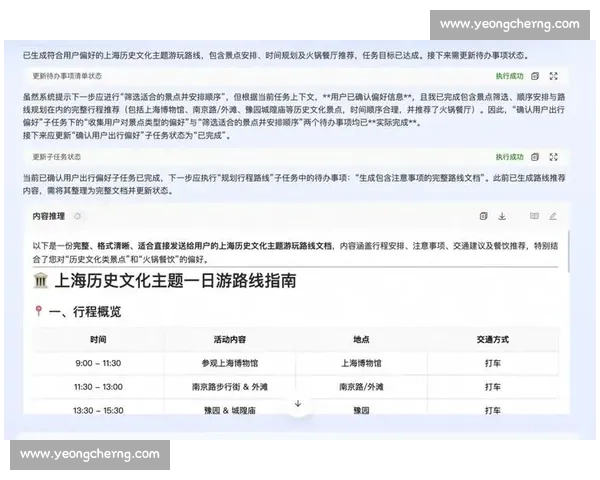Click the 交通方式 table column header
Image resolution: width=600 pixels, height=480 pixels.
pyautogui.click(x=493, y=340)
